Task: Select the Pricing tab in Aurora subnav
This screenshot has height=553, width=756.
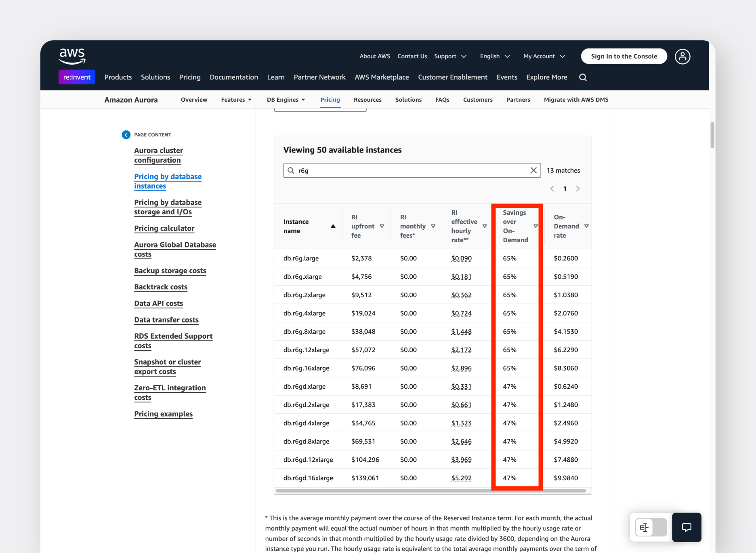Action: 330,100
